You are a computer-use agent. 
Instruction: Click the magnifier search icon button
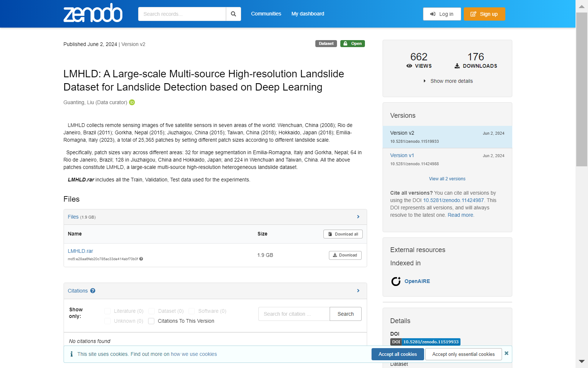[233, 14]
